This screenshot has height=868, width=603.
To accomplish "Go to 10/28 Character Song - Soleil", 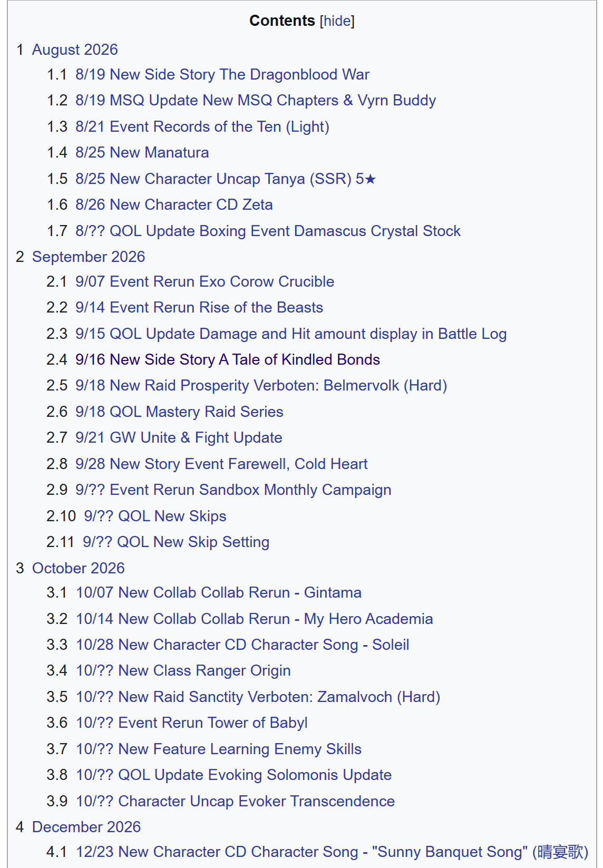I will tap(242, 645).
